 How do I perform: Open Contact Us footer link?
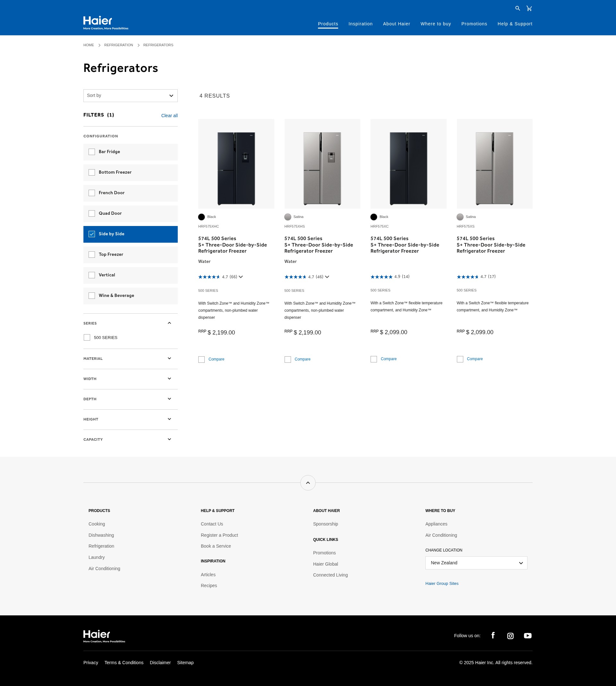212,524
